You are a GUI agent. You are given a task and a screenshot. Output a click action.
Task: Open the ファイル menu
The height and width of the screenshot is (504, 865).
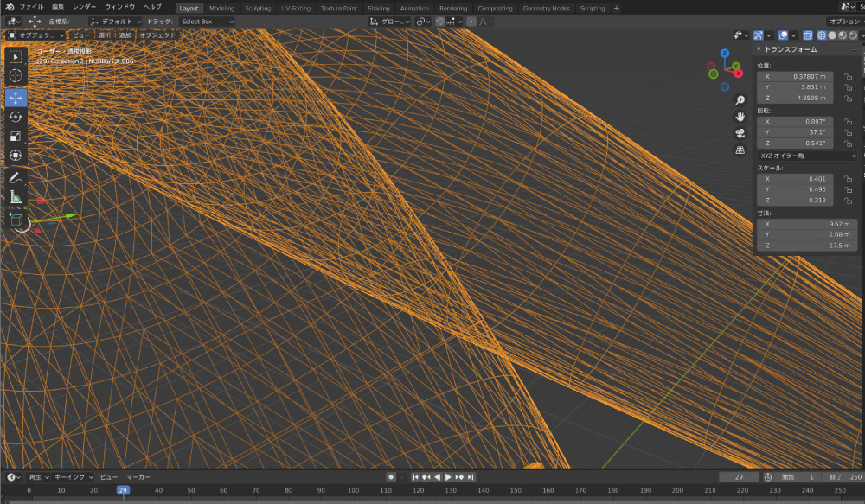pyautogui.click(x=31, y=7)
